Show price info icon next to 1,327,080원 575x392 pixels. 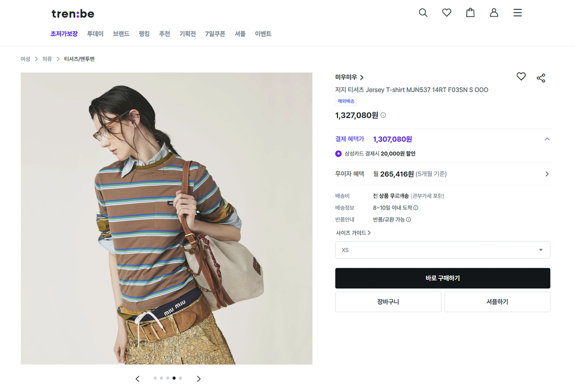(x=383, y=115)
